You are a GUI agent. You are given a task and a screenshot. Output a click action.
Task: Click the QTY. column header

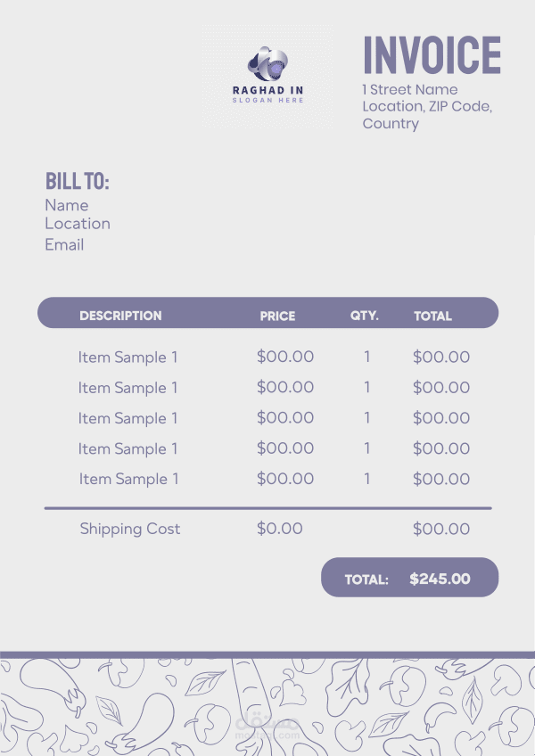[x=365, y=316]
